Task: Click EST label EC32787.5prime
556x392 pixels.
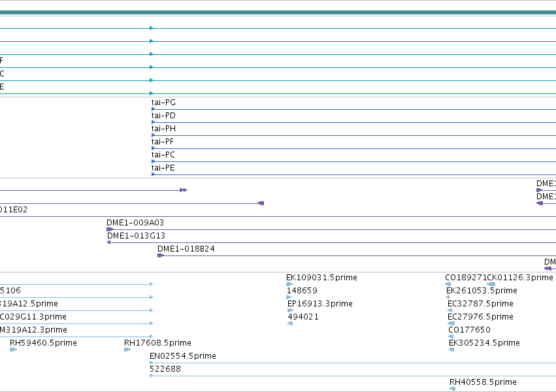Action: (x=480, y=304)
